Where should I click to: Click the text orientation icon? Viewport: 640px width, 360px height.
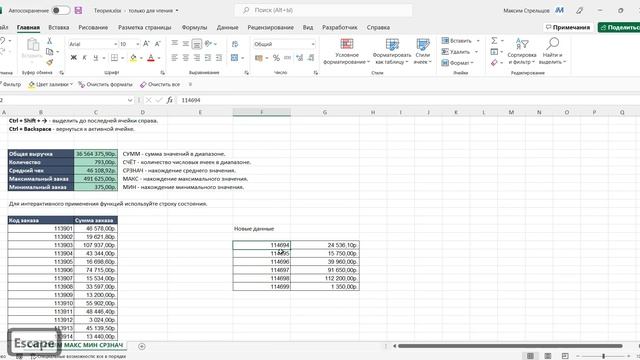coord(209,44)
